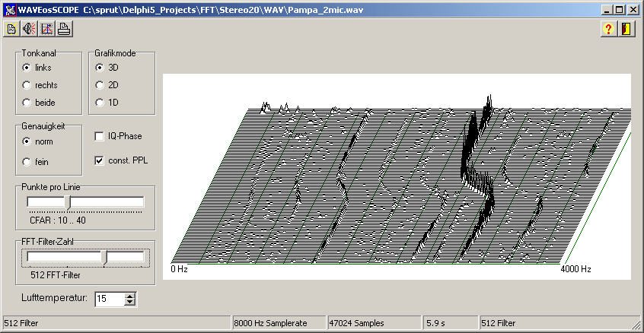Image resolution: width=644 pixels, height=333 pixels.
Task: Enable the IQ-Phase checkbox
Action: click(x=100, y=136)
